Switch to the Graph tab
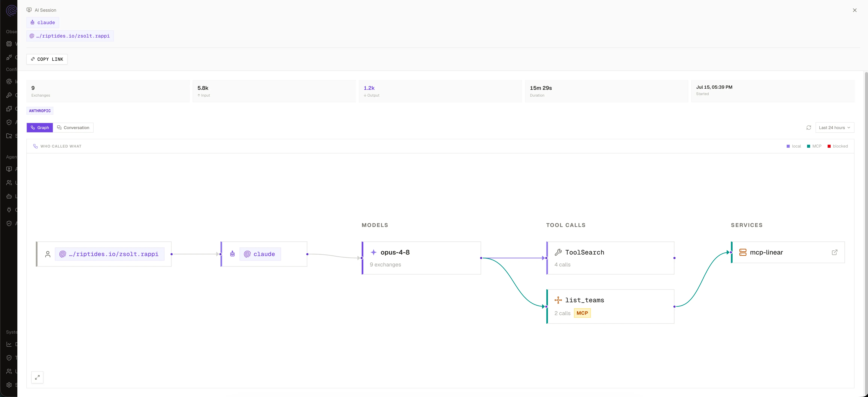 coord(40,128)
